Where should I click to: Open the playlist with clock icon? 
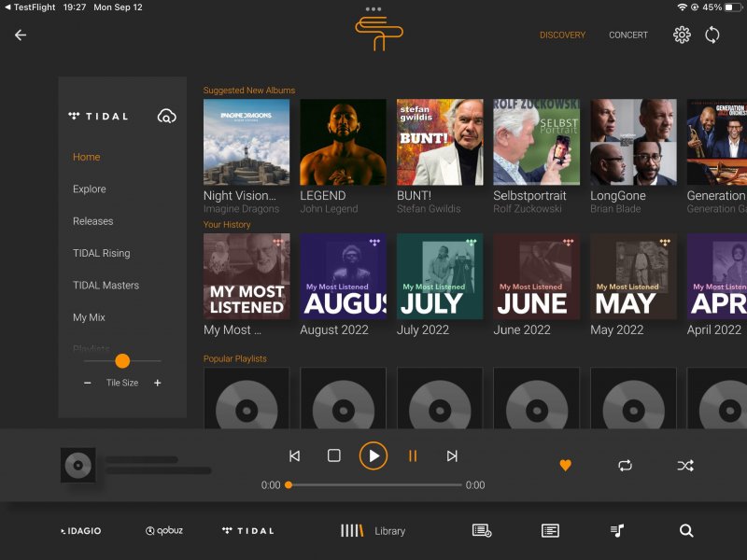pyautogui.click(x=482, y=530)
